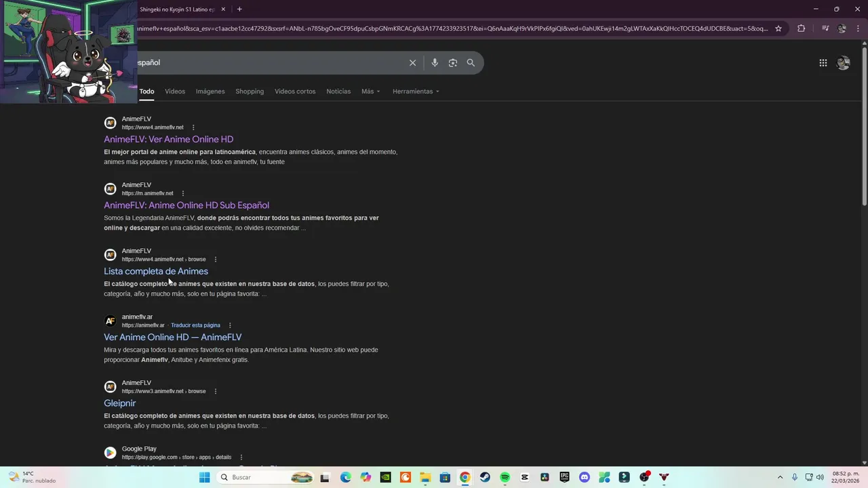
Task: Switch to the Imágenes tab
Action: click(210, 91)
